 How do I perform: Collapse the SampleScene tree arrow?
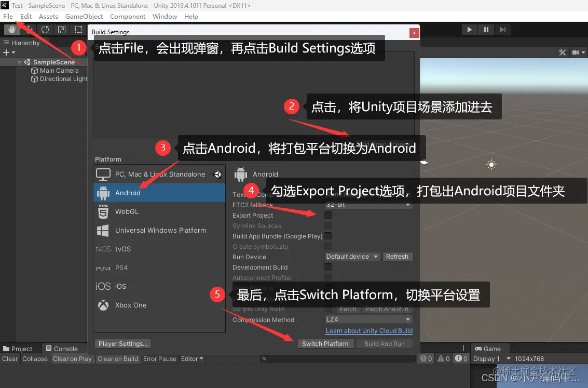click(x=19, y=62)
